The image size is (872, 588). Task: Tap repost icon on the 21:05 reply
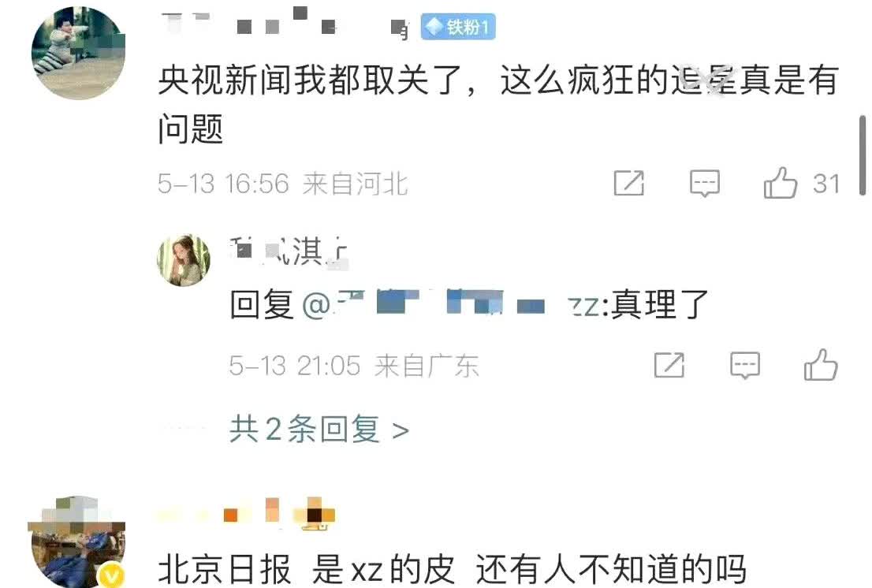tap(669, 365)
